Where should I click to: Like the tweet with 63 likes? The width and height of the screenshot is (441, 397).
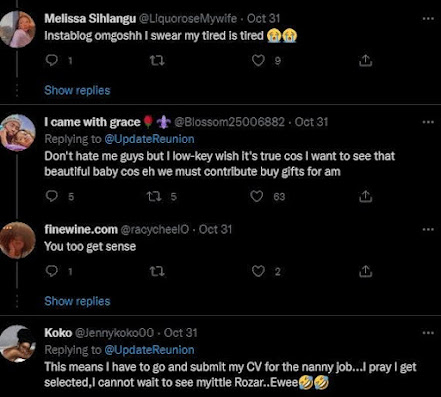(x=257, y=196)
